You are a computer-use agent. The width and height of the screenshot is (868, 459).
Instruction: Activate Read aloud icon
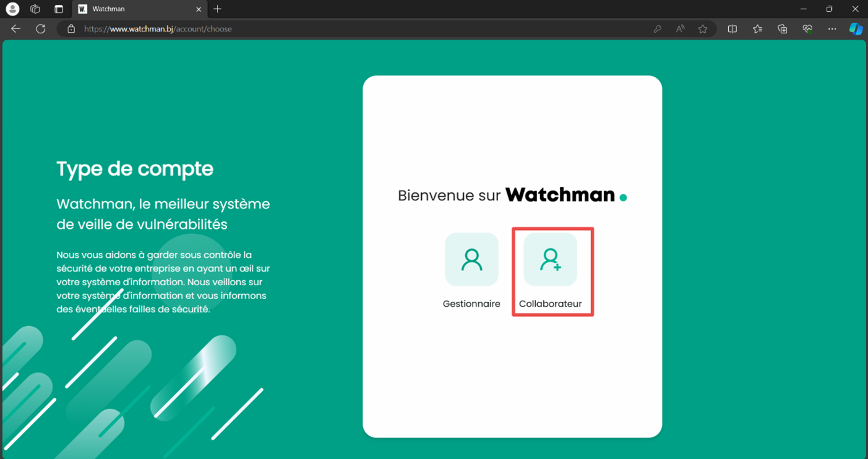tap(680, 29)
